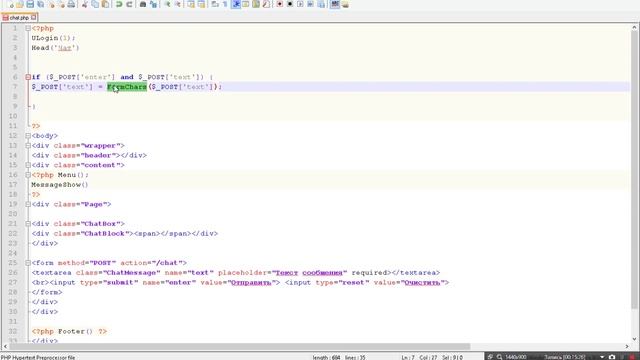Open Find dialog via binoculars icon
The image size is (640, 360).
143,4
